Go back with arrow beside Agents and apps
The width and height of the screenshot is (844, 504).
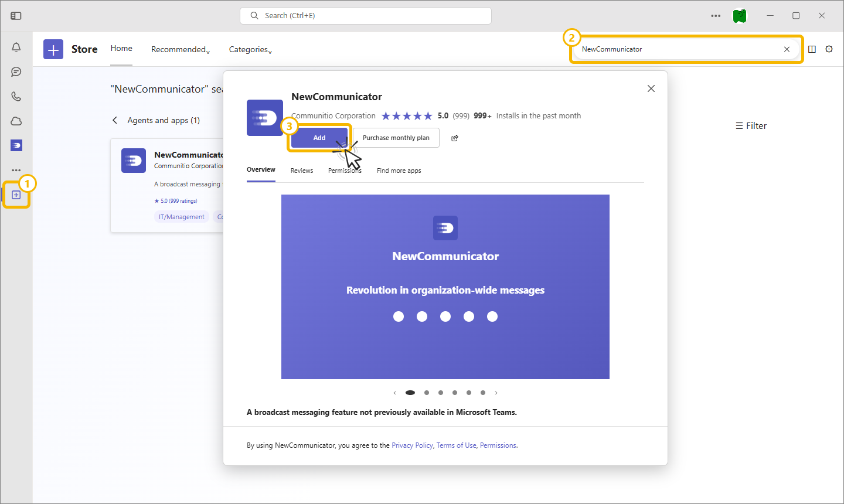(x=115, y=120)
